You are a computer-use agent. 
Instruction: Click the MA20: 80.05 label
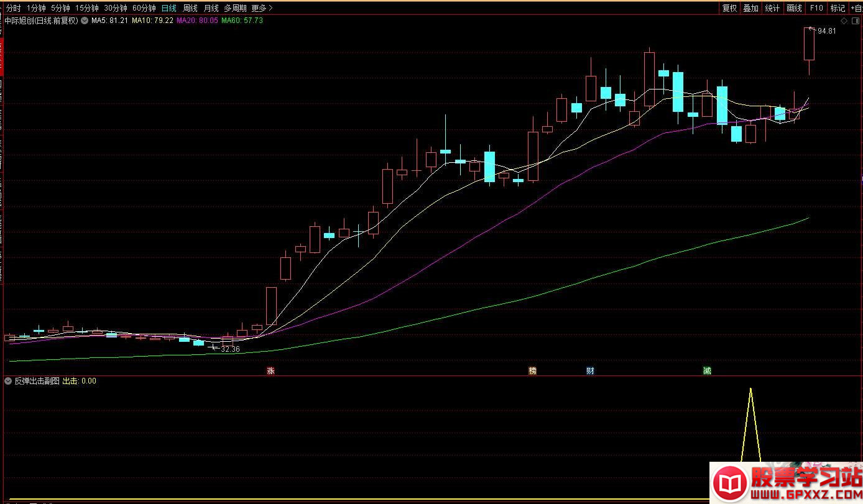(198, 21)
